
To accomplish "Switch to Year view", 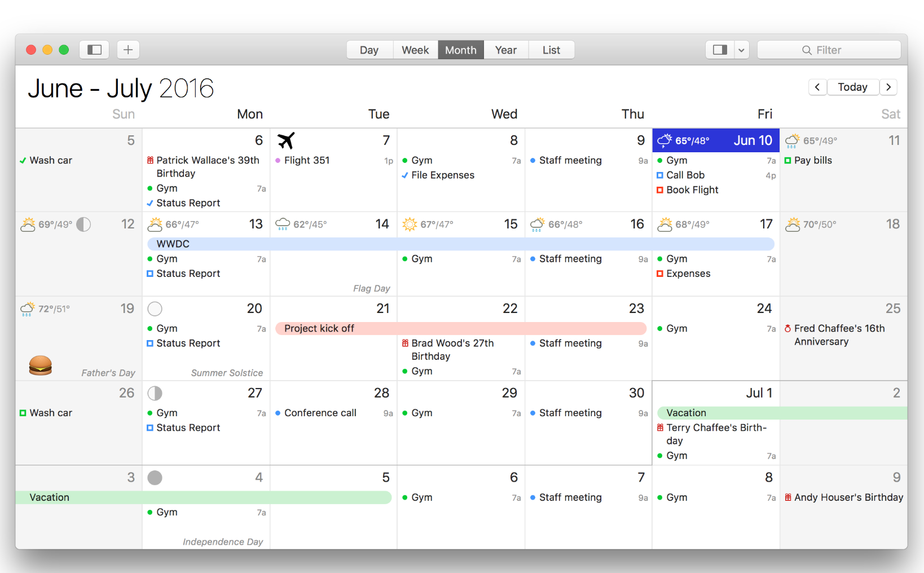I will [x=506, y=50].
